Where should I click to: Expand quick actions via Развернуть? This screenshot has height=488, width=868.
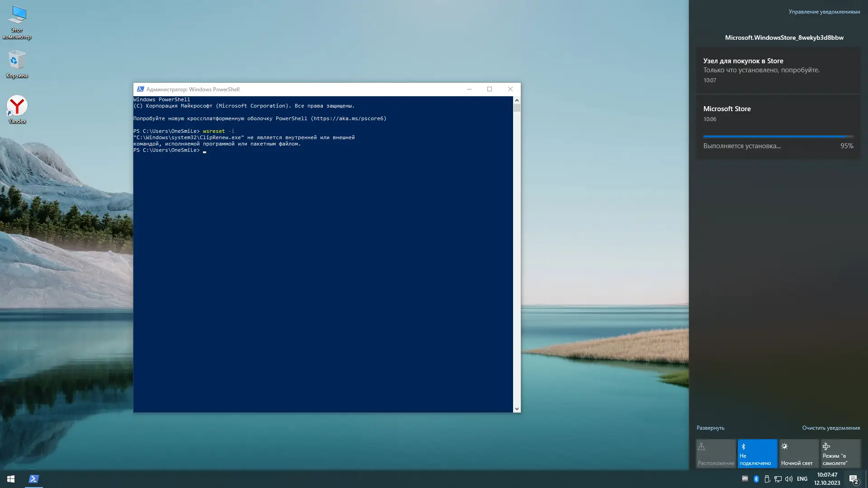coord(710,428)
